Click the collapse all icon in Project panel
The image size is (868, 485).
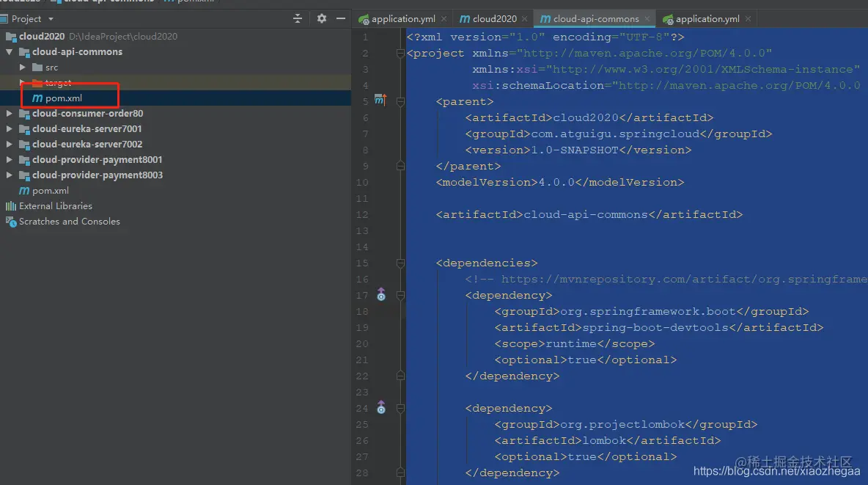pos(297,19)
